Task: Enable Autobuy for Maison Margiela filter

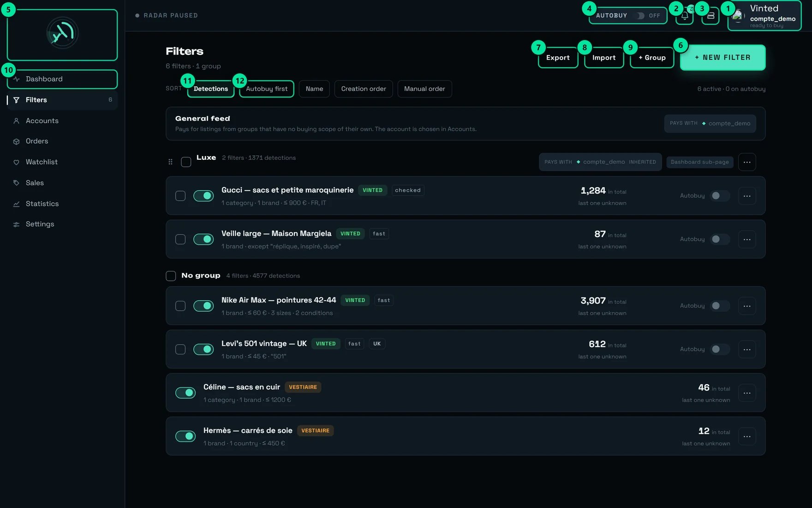Action: point(720,239)
